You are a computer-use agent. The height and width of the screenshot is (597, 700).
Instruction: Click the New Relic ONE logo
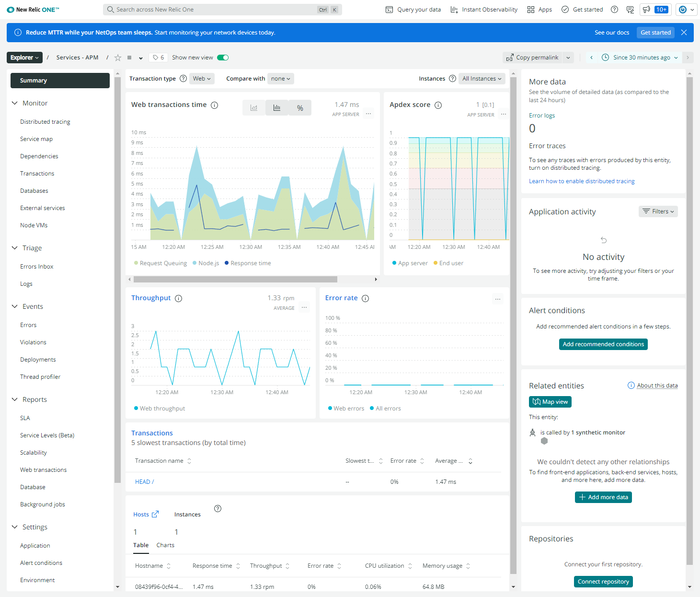coord(33,10)
